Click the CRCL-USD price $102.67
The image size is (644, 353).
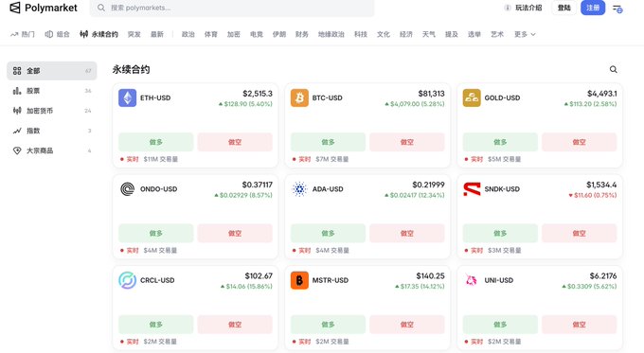(x=259, y=275)
